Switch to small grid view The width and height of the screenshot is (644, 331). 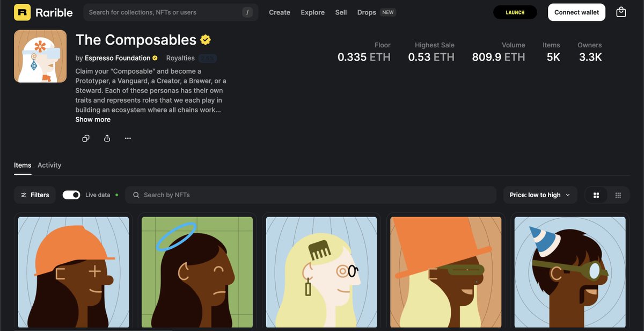pos(618,195)
